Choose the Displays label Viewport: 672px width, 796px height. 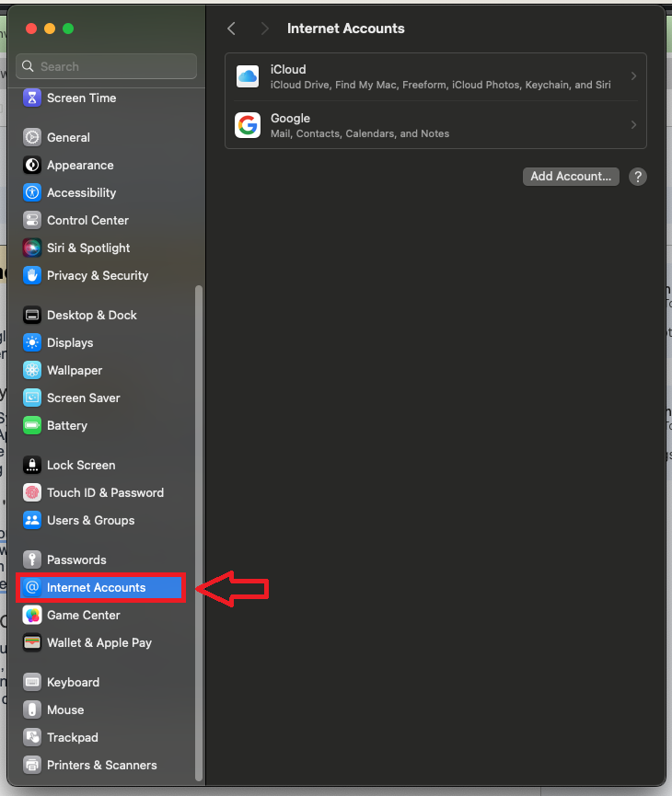click(x=70, y=342)
